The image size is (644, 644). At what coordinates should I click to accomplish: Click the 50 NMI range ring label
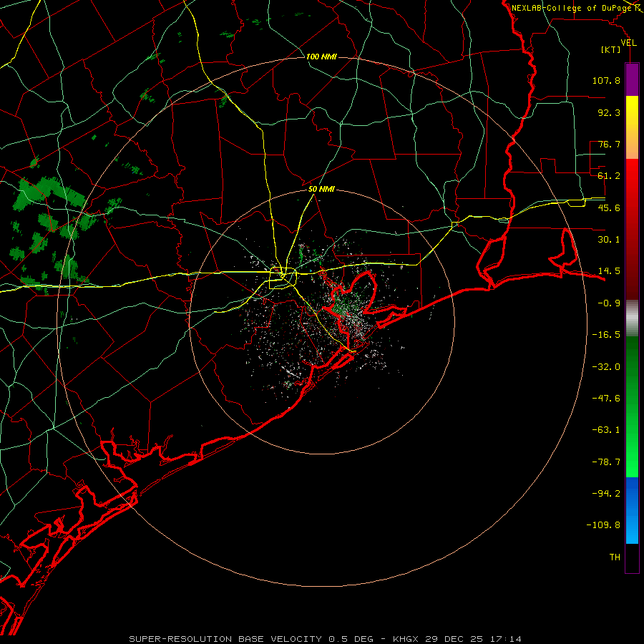pos(321,190)
